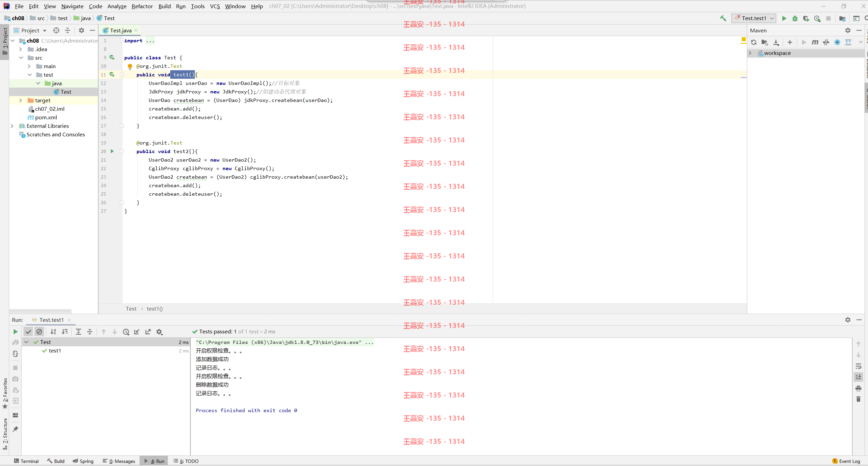
Task: Open the Test.test1 run configuration dropdown
Action: [x=754, y=18]
